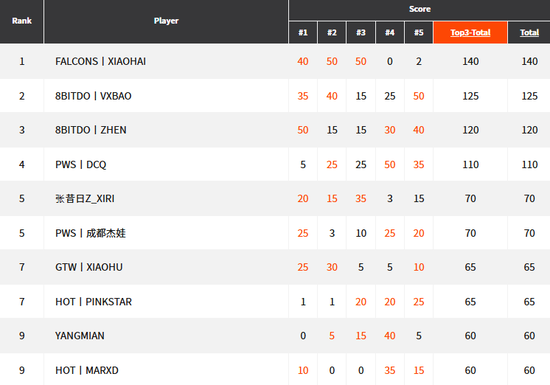Viewport: 550px width, 385px height.
Task: Click the Score group header
Action: (x=420, y=9)
